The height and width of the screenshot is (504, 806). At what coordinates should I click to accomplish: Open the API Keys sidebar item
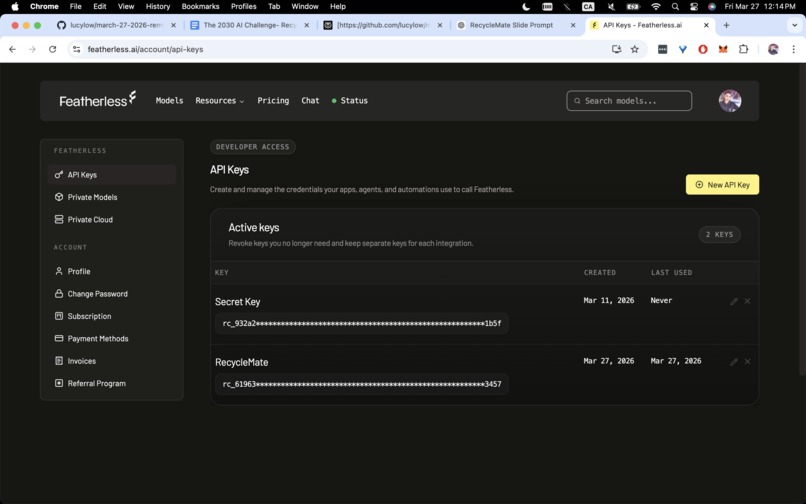click(112, 175)
